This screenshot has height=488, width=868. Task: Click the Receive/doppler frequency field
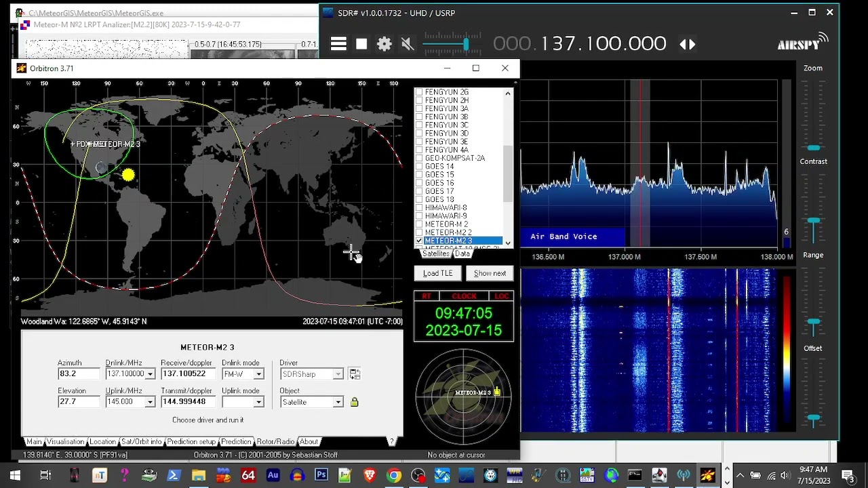pyautogui.click(x=187, y=374)
